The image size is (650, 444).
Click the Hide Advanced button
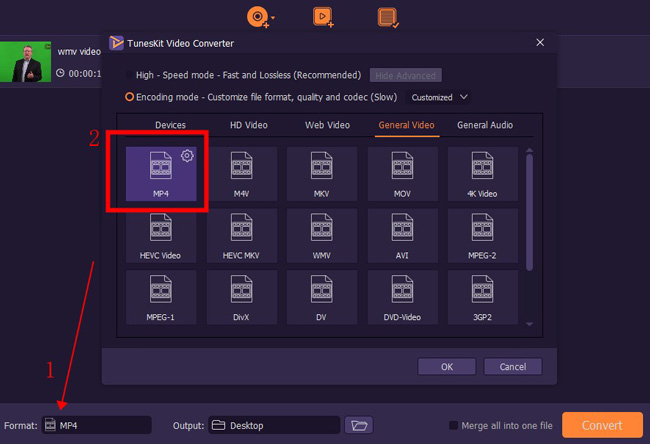click(x=405, y=75)
